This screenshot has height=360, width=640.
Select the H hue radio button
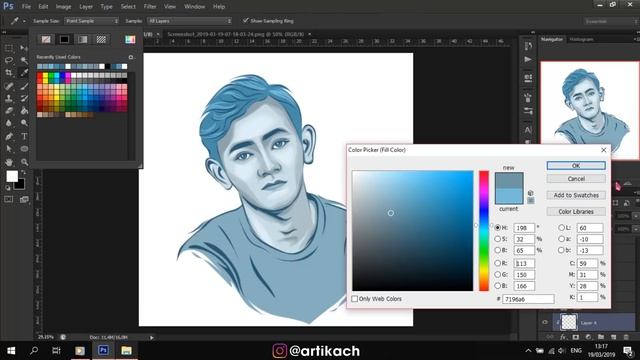coord(498,228)
